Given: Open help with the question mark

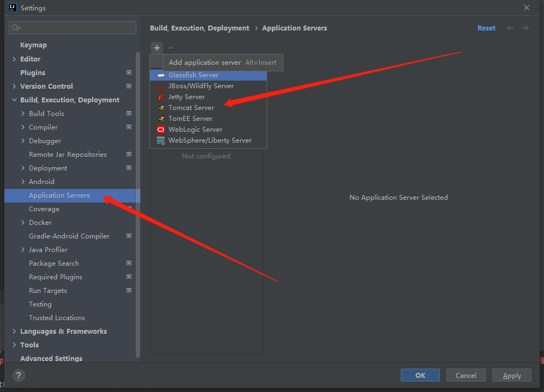Looking at the screenshot, I should [x=19, y=375].
